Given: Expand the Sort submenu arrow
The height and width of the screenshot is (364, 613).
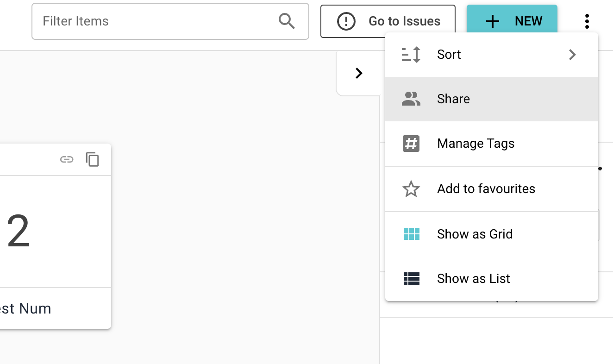Looking at the screenshot, I should coord(572,55).
